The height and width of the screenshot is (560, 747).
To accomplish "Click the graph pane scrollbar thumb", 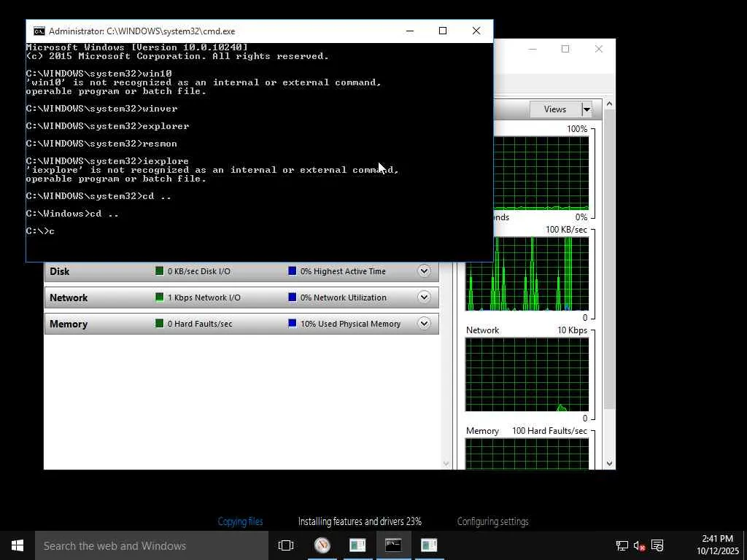I will pos(609,259).
